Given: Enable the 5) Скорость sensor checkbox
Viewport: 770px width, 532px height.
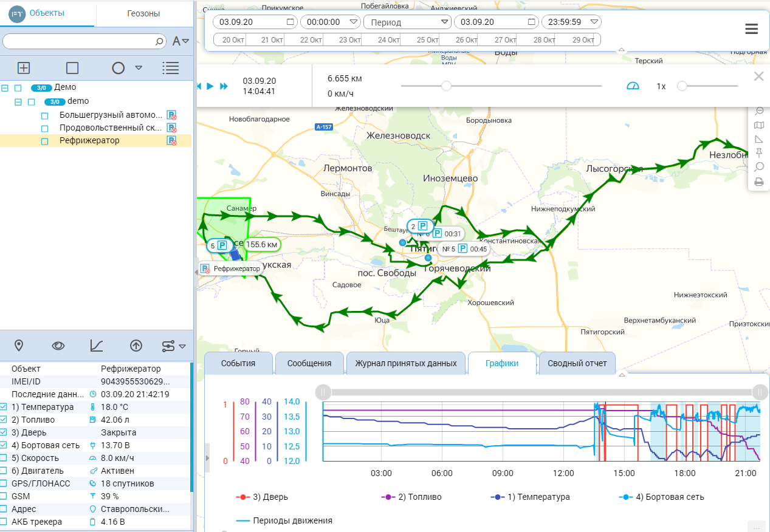Looking at the screenshot, I should coord(4,458).
